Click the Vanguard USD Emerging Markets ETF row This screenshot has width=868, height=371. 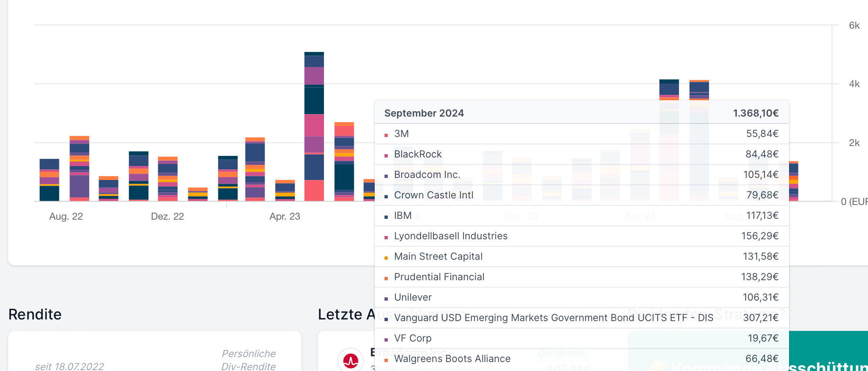pyautogui.click(x=581, y=318)
